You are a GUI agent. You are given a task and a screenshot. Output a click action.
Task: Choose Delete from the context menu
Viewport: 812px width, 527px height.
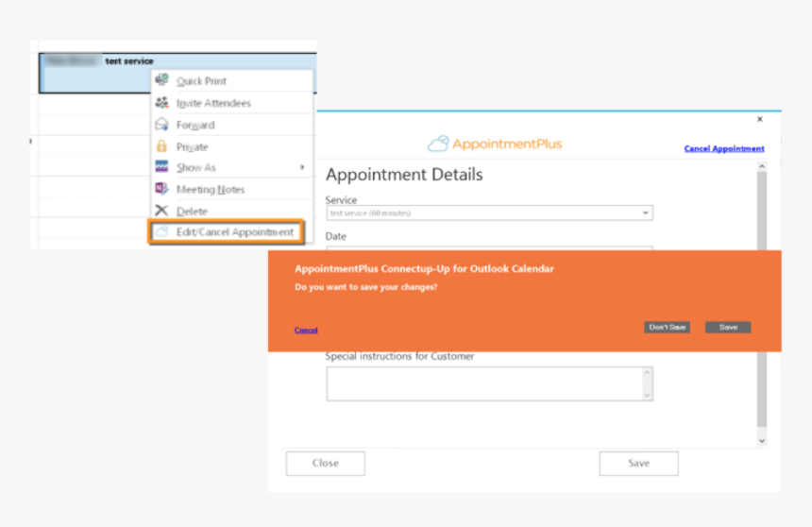[232, 211]
